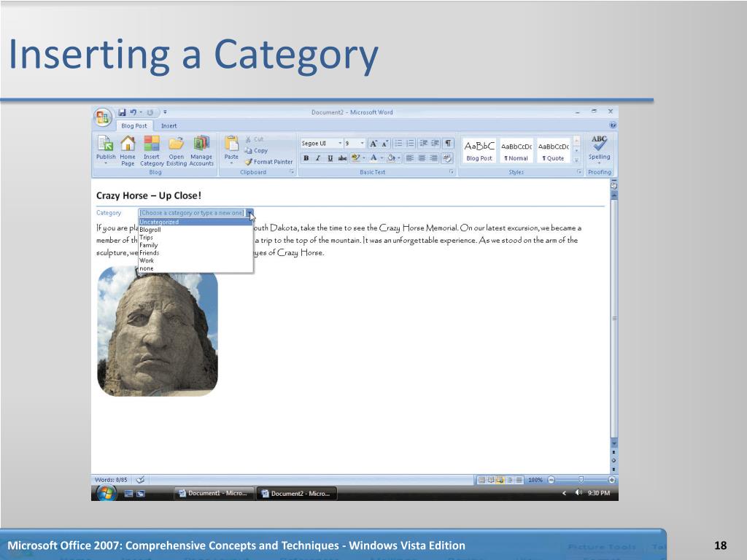Choose the Trips category

(196, 237)
